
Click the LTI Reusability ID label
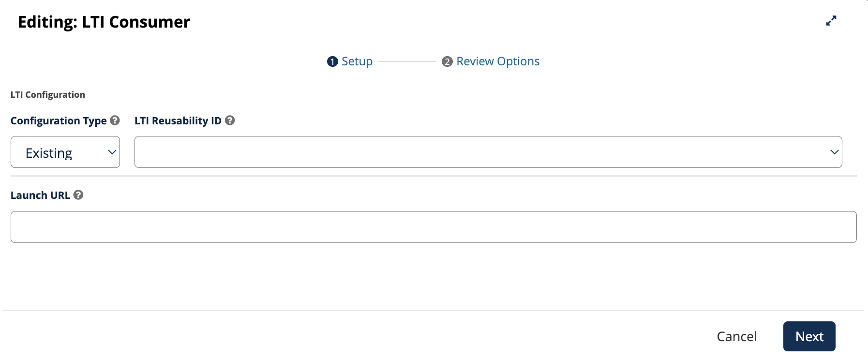tap(178, 121)
